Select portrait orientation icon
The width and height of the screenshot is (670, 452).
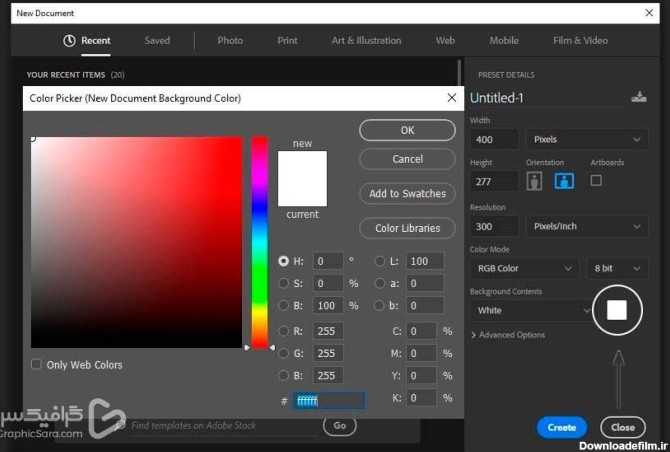click(534, 181)
